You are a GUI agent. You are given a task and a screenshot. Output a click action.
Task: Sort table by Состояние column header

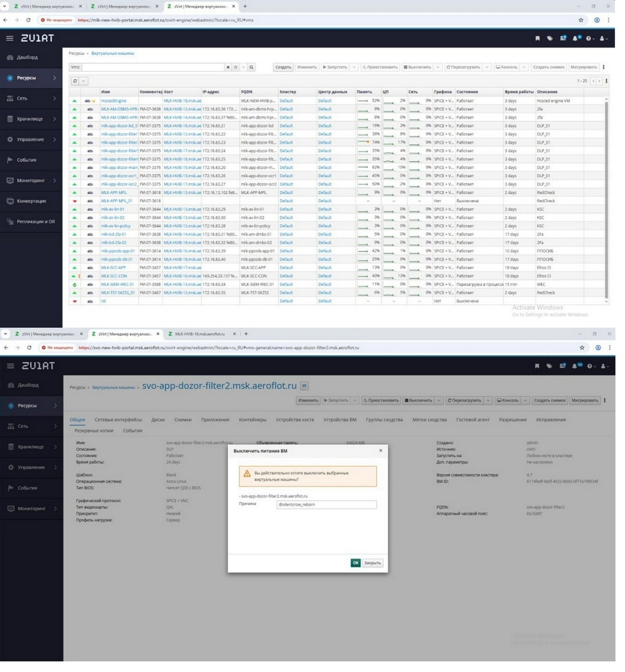(467, 92)
